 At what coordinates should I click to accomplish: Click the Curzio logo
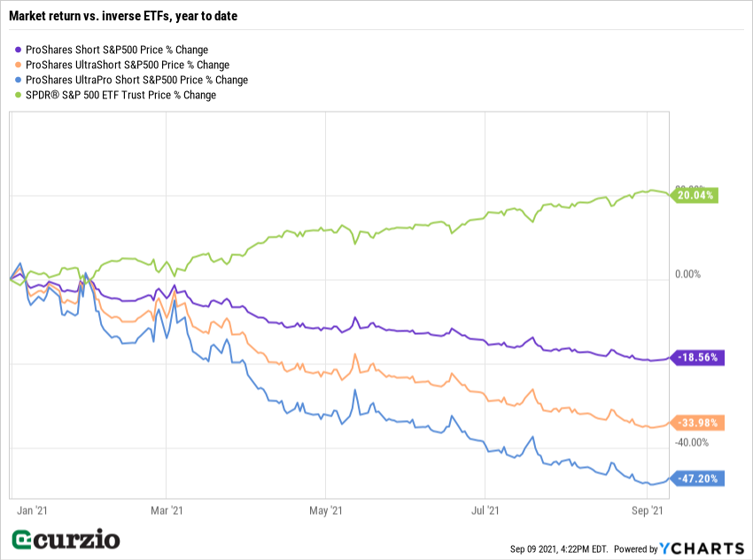click(x=66, y=539)
